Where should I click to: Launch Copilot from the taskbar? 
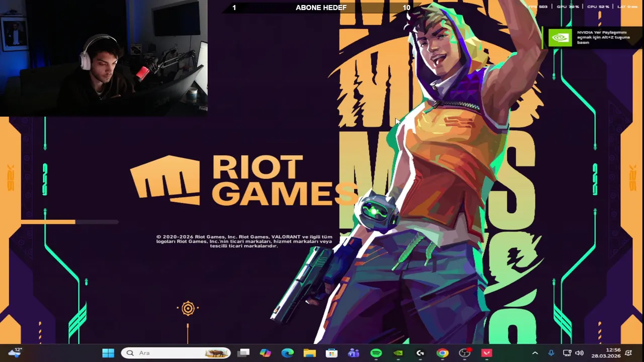click(x=265, y=353)
